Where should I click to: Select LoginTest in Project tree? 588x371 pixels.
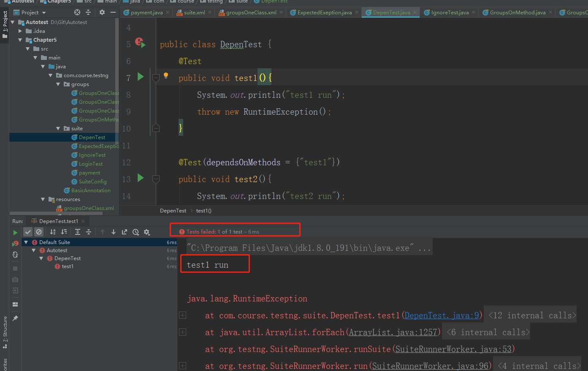click(91, 164)
